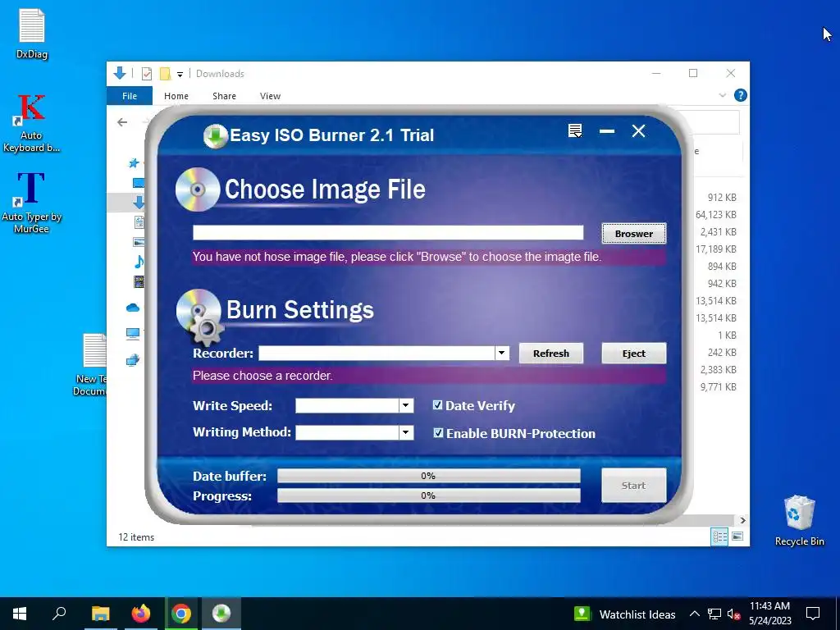Click the horizontal scrollbar right arrow
The height and width of the screenshot is (630, 840).
coord(742,520)
